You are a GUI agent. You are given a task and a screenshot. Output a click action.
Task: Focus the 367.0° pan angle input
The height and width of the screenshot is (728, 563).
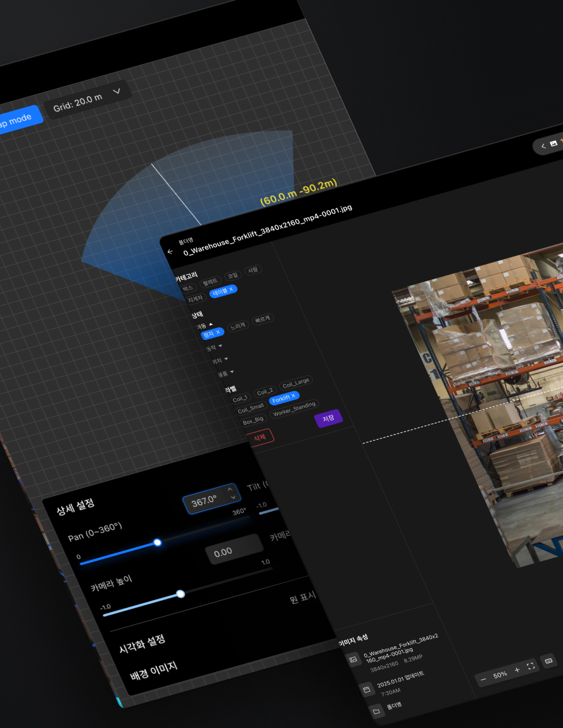click(x=212, y=499)
